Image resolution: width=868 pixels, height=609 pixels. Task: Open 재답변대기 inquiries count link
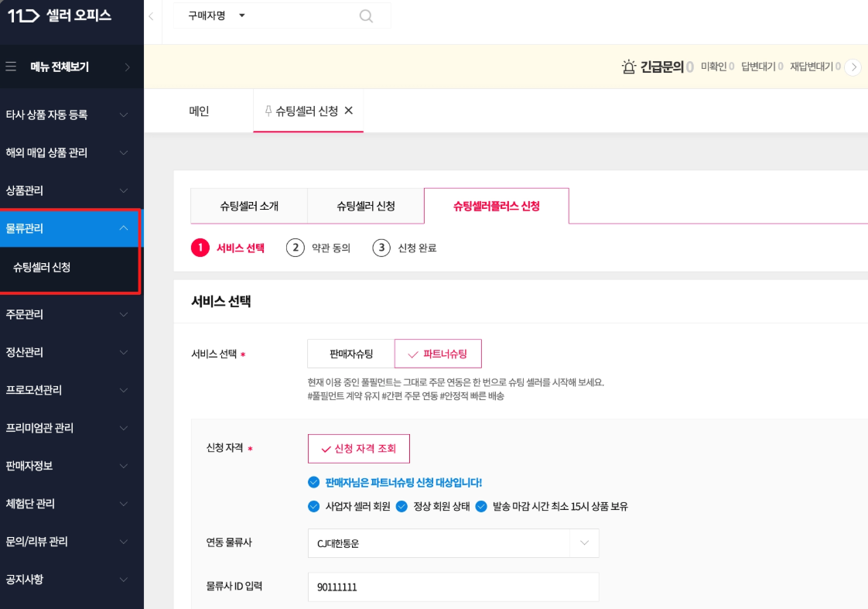(x=815, y=67)
